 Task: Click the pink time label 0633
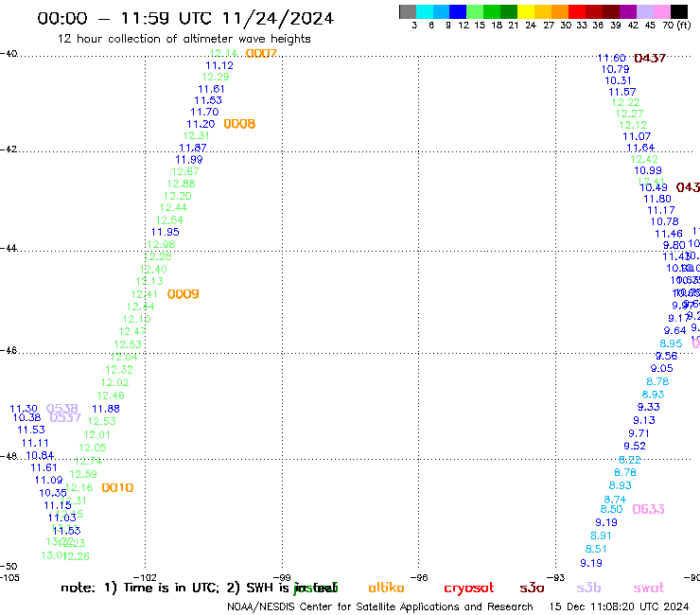[648, 509]
